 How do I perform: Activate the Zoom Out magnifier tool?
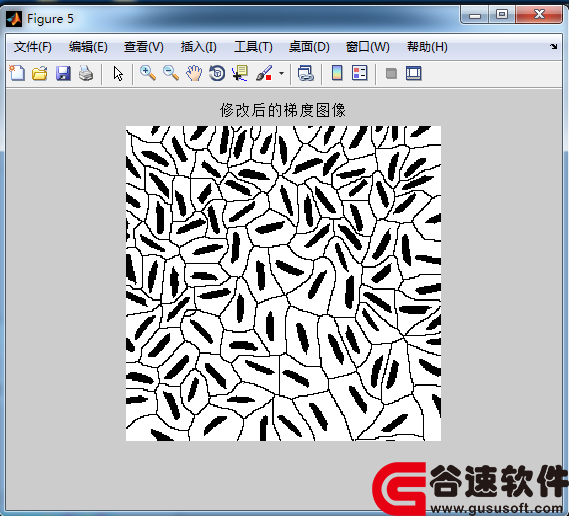[171, 73]
